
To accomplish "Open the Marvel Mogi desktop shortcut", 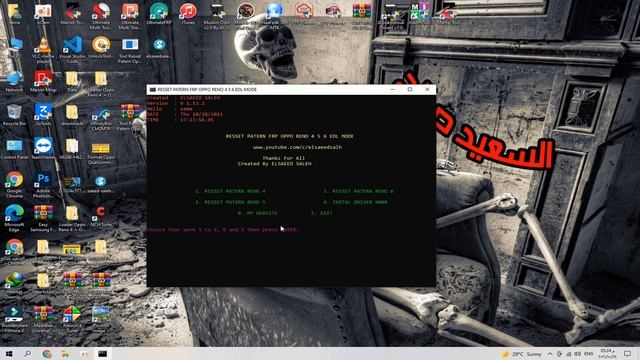I will pos(43,81).
